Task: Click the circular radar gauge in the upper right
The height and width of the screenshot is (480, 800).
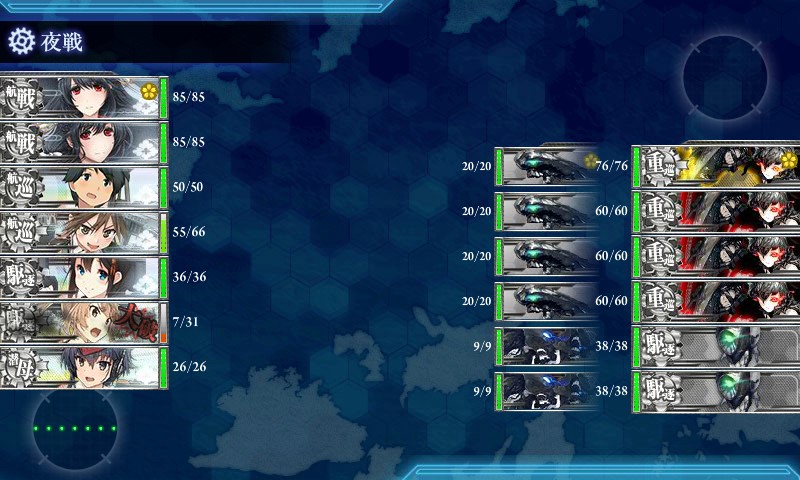Action: click(725, 77)
